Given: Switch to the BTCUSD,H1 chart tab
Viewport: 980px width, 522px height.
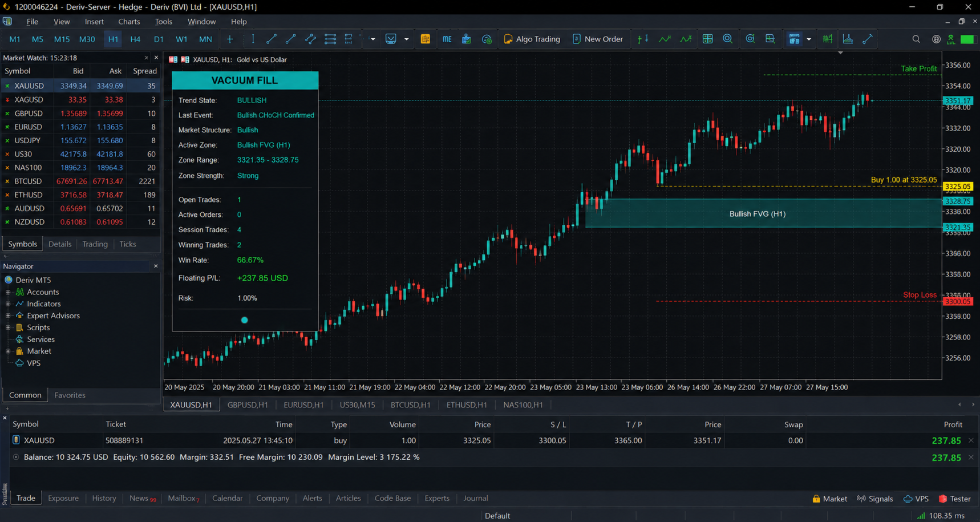Looking at the screenshot, I should coord(410,405).
